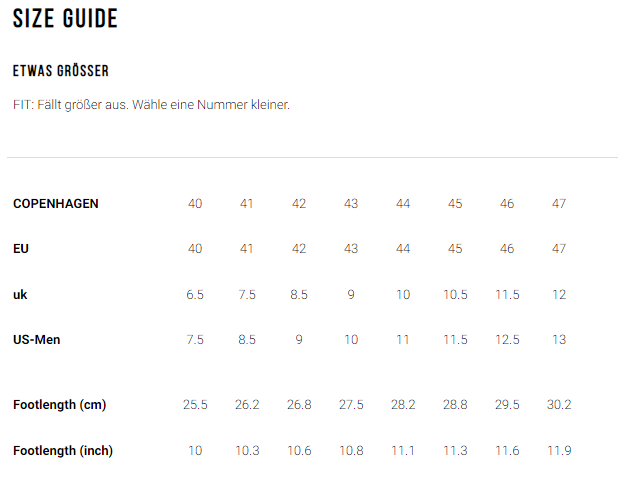Screen dimensions: 625x480
Task: Select uk size 10.5 cell
Action: [455, 295]
